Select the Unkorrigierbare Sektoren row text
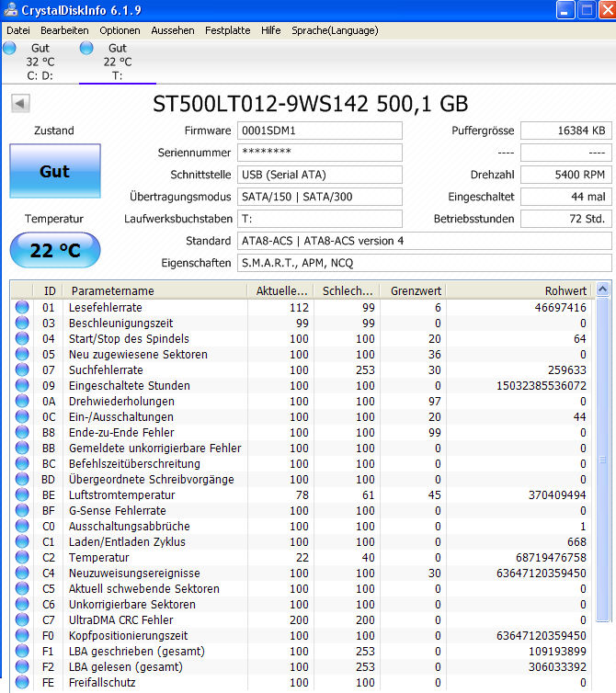The width and height of the screenshot is (616, 693). (132, 604)
